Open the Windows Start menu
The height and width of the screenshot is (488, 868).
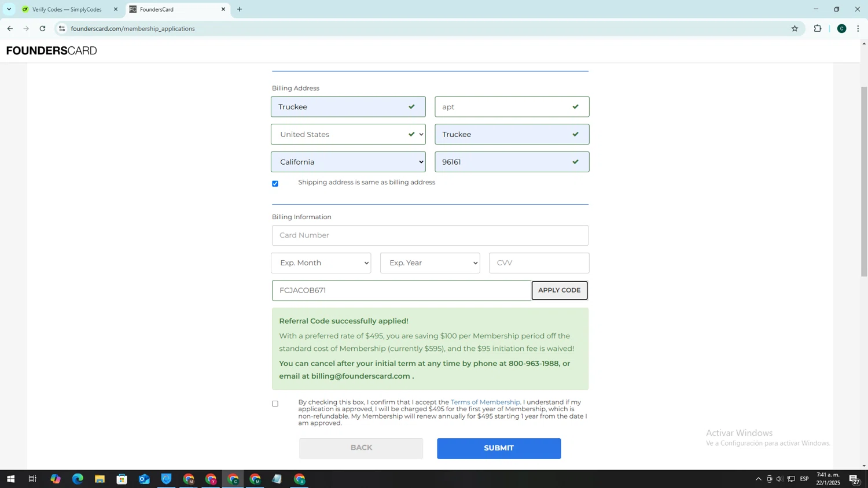point(10,479)
